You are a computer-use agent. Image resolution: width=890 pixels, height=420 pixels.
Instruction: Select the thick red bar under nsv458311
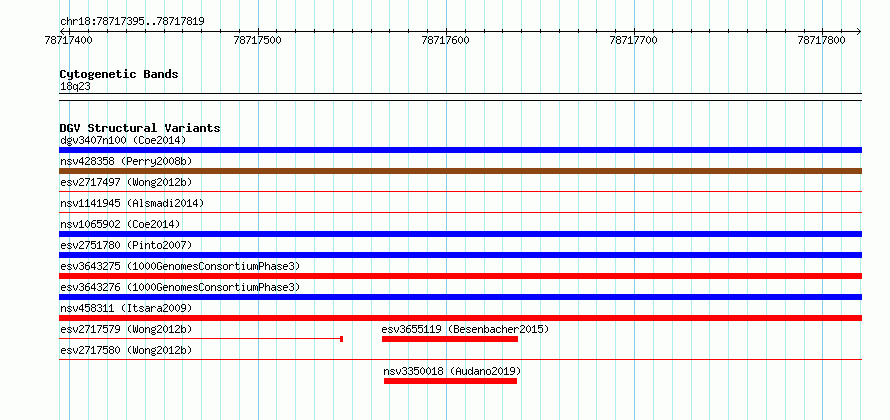pyautogui.click(x=460, y=318)
